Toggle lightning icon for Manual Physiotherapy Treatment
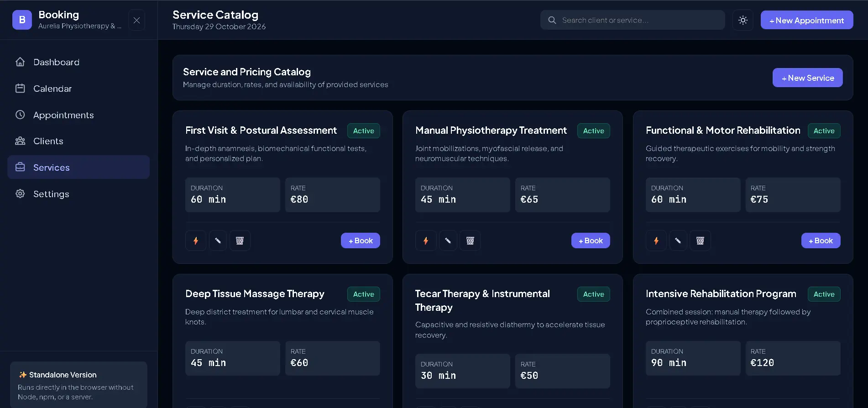 coord(426,241)
